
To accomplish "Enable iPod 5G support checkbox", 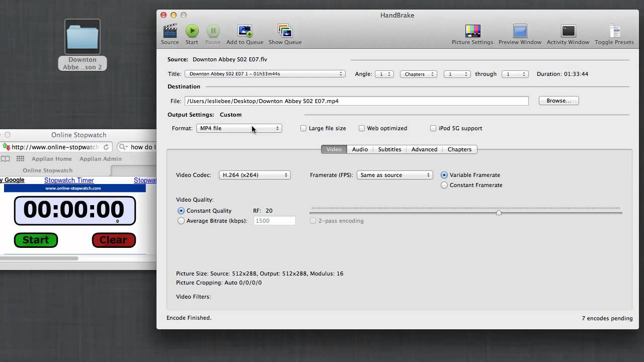I will [433, 128].
